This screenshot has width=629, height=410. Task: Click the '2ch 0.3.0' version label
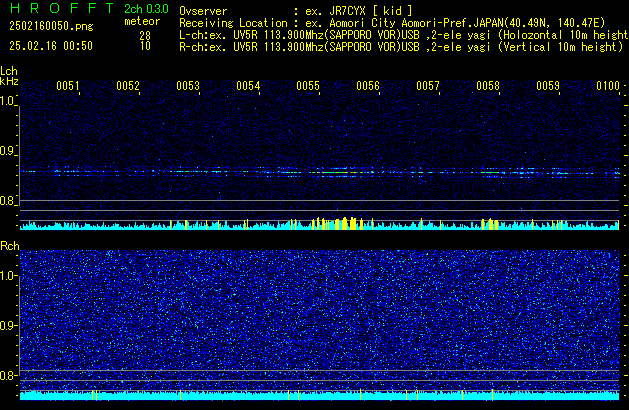coord(146,9)
